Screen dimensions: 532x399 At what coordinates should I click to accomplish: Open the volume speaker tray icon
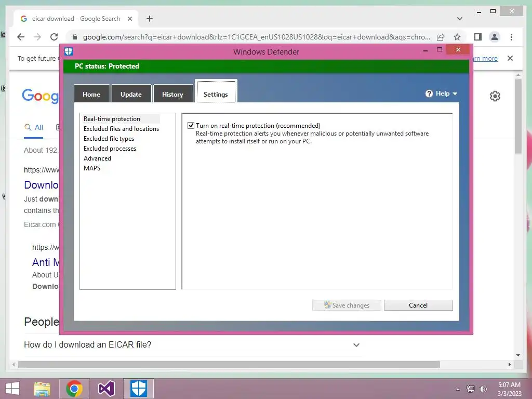pos(483,389)
